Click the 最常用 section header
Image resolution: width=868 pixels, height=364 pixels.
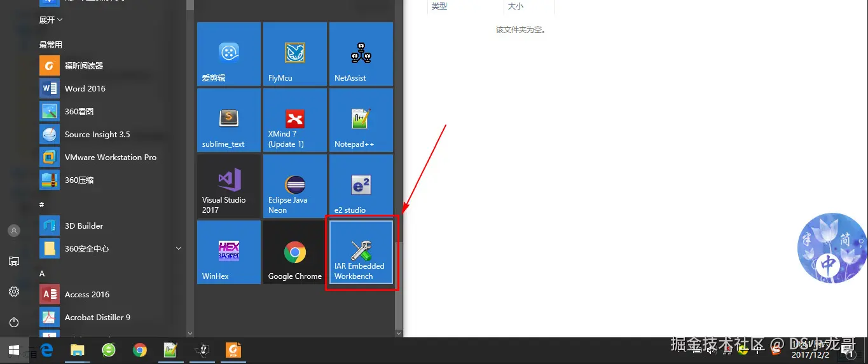pyautogui.click(x=51, y=45)
